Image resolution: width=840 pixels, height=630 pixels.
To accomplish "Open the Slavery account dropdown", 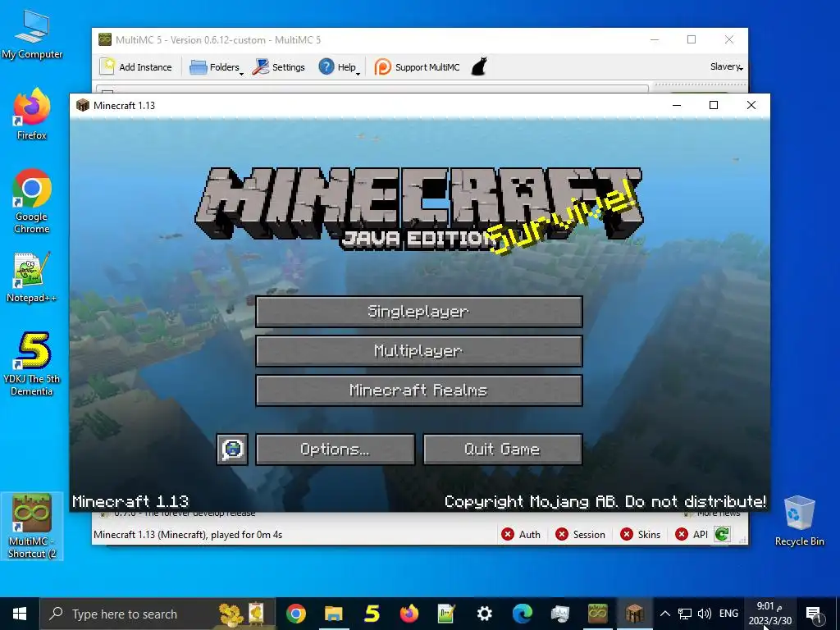I will click(727, 67).
